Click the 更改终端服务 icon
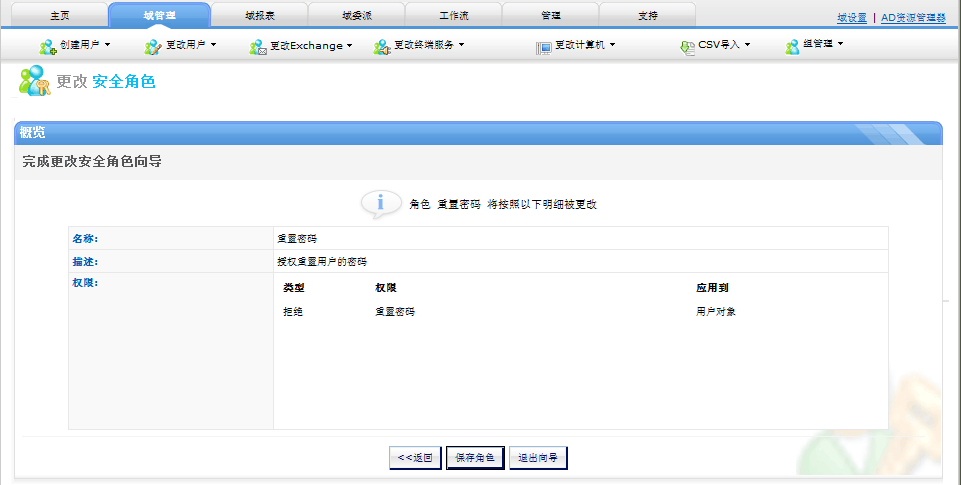 pyautogui.click(x=381, y=46)
